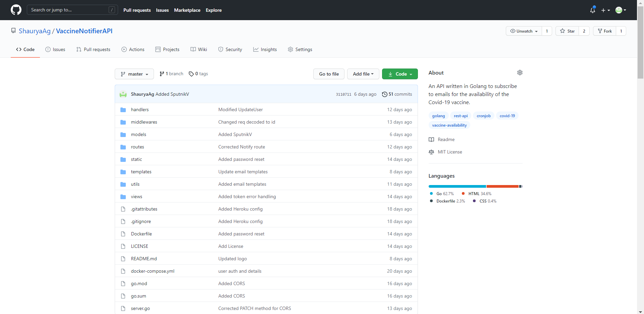
Task: Click the slash shortcut icon in search
Action: [x=112, y=10]
